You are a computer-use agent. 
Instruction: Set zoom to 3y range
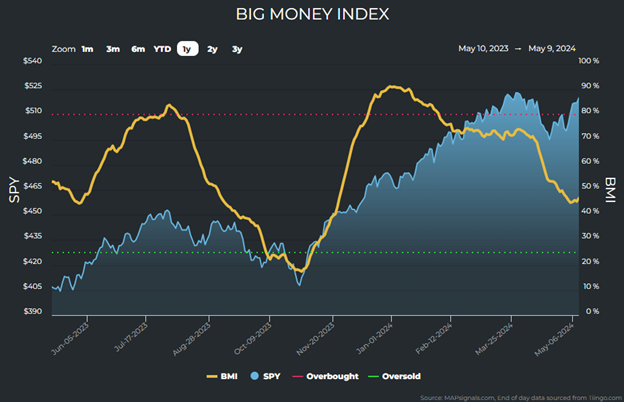tap(237, 48)
